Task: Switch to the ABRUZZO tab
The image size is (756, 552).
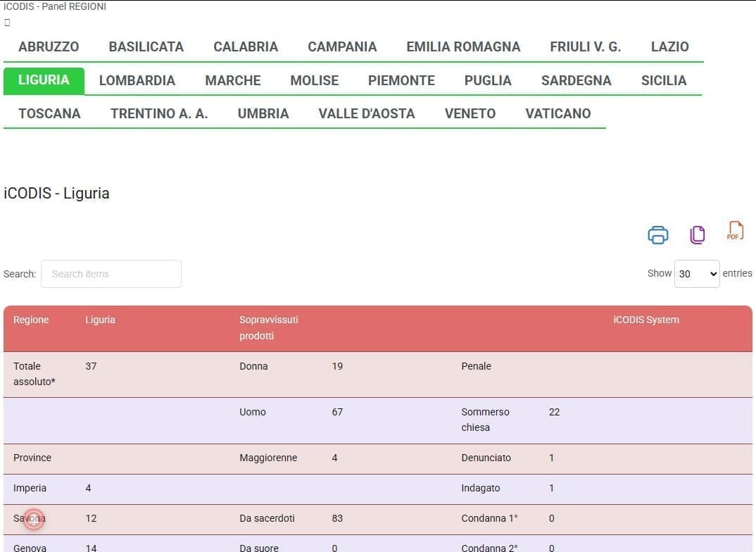Action: pyautogui.click(x=49, y=46)
